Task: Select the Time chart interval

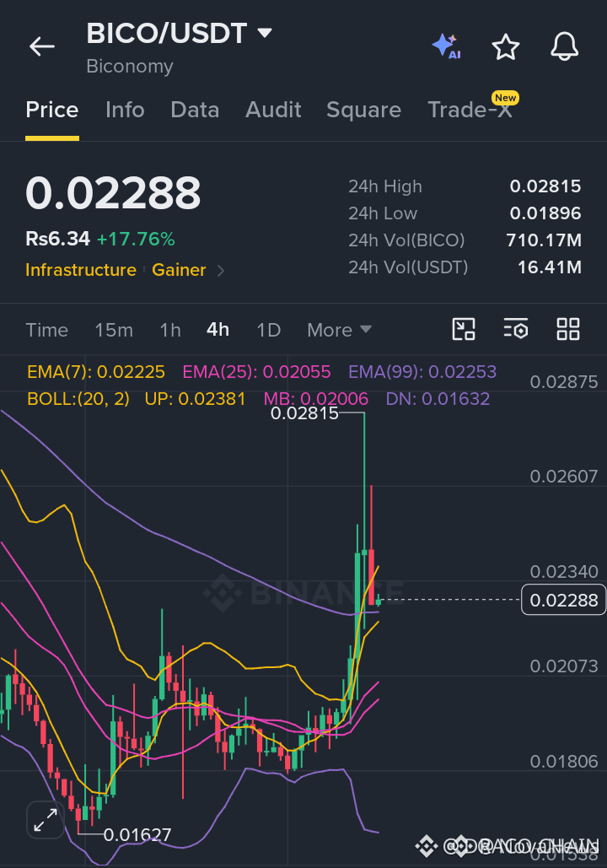Action: tap(47, 330)
